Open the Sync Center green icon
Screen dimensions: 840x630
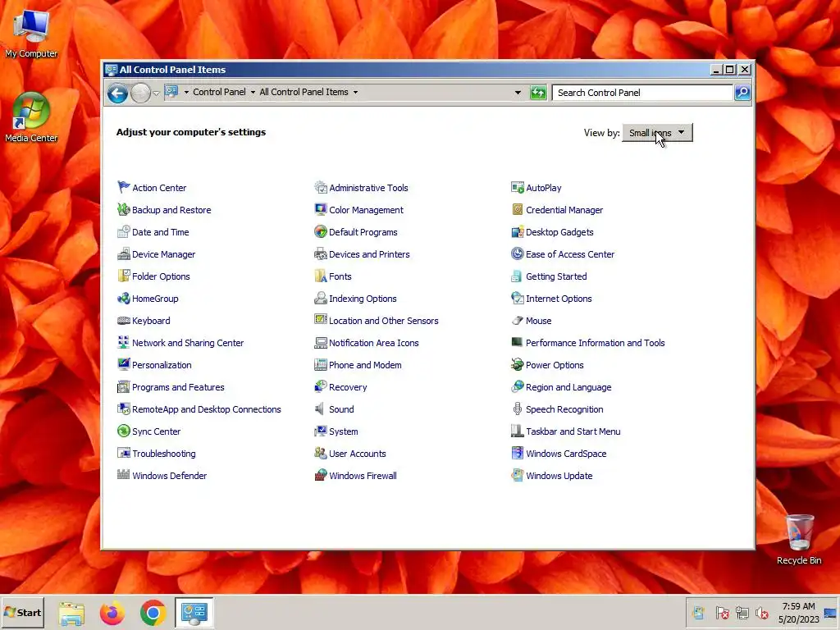tap(124, 431)
